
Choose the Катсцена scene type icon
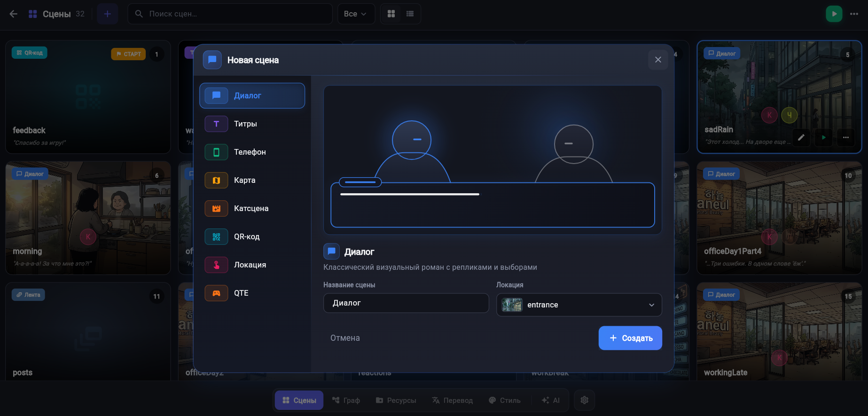[216, 208]
